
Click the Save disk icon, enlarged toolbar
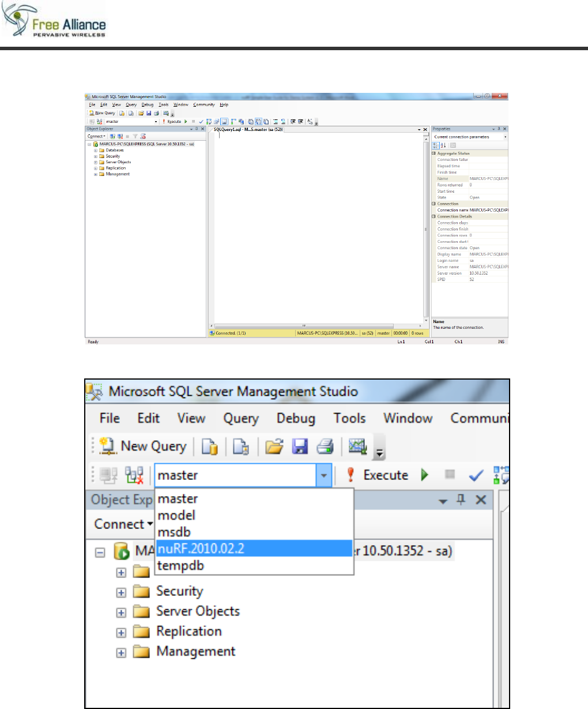pos(300,447)
